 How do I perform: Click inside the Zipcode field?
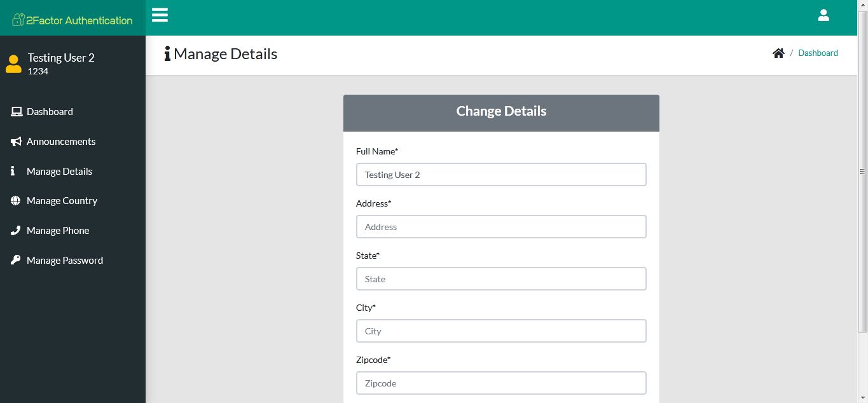[x=501, y=383]
